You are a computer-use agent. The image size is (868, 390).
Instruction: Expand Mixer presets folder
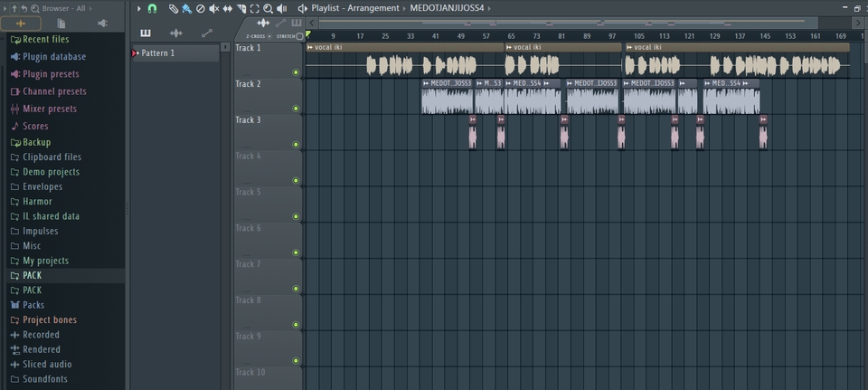click(x=43, y=109)
